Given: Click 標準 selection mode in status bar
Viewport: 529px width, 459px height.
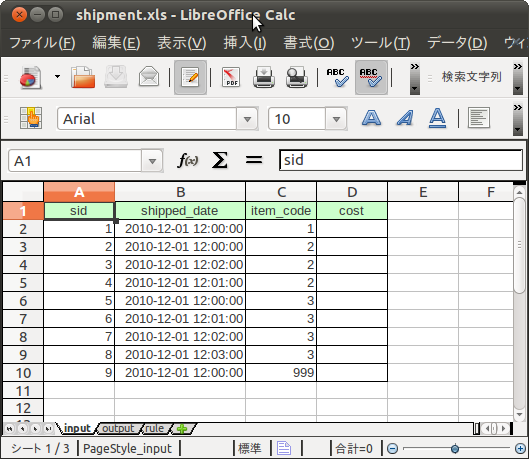Looking at the screenshot, I should point(250,449).
